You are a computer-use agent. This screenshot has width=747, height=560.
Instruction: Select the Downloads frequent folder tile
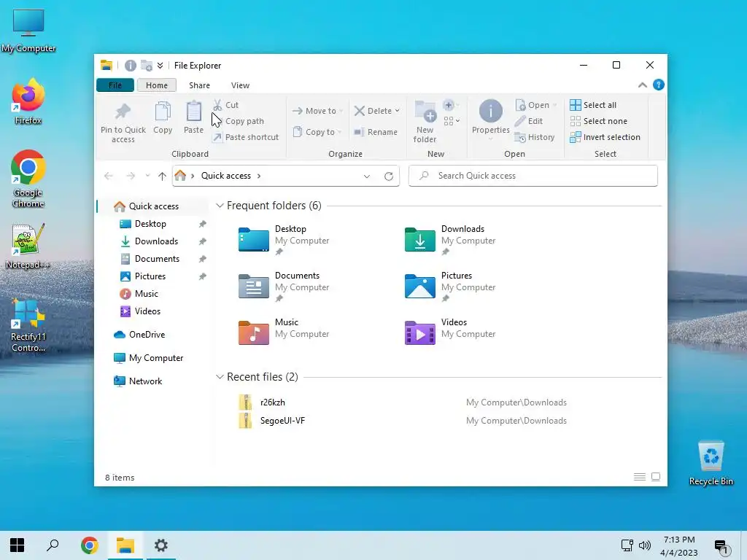click(x=451, y=240)
